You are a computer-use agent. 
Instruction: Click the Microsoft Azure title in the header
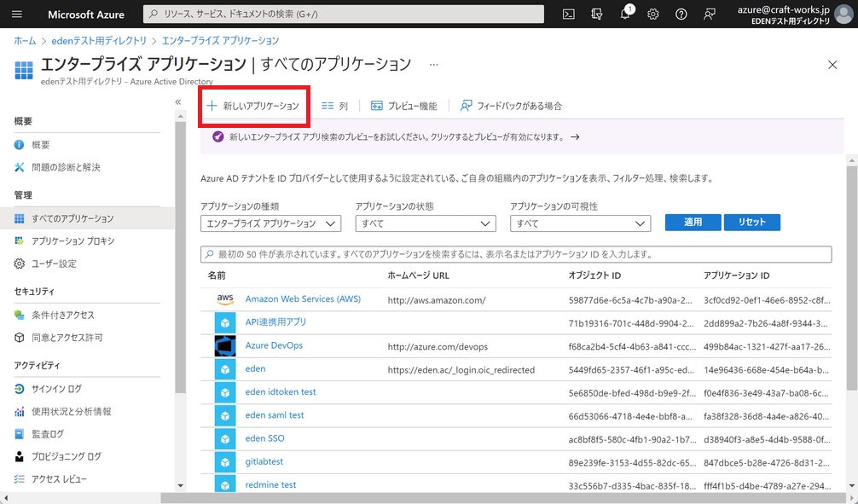point(86,14)
